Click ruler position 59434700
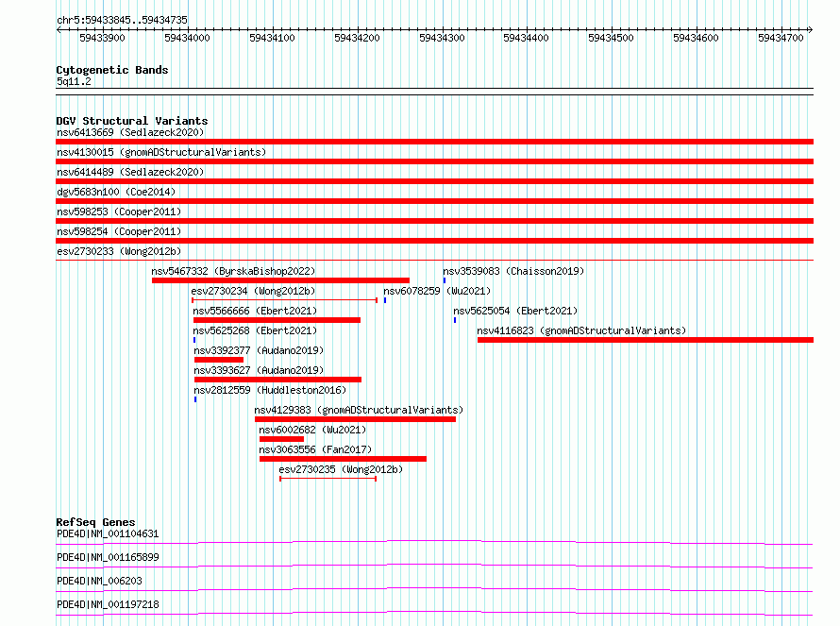Viewport: 840px width, 626px height. point(781,38)
